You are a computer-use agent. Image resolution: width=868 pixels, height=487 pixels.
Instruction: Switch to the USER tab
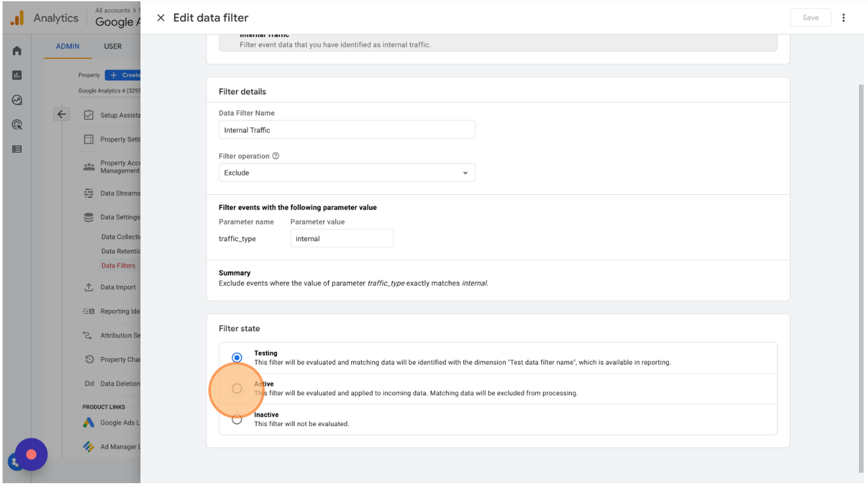(113, 46)
